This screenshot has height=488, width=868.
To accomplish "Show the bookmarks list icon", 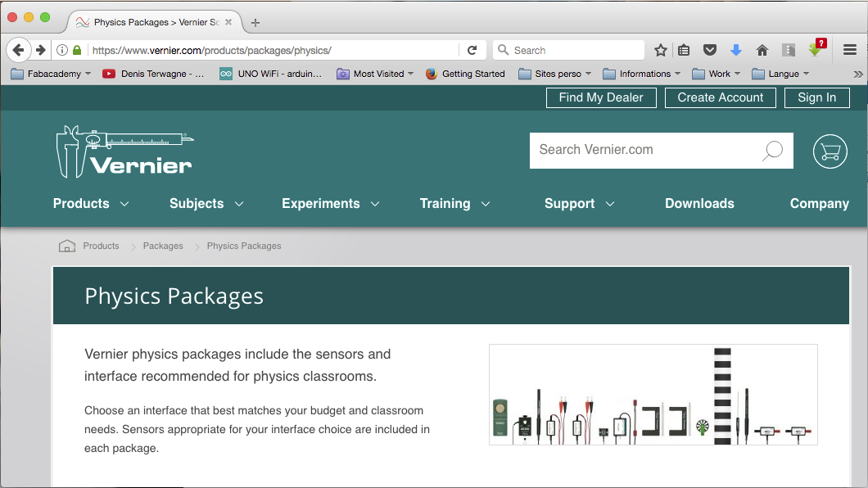I will (685, 50).
